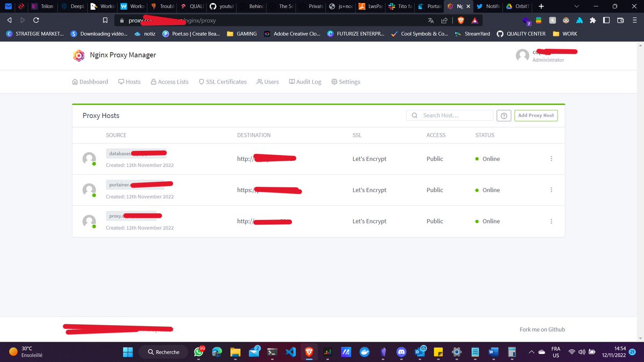Open actions menu for portainer host row
The width and height of the screenshot is (644, 362).
coord(551,190)
